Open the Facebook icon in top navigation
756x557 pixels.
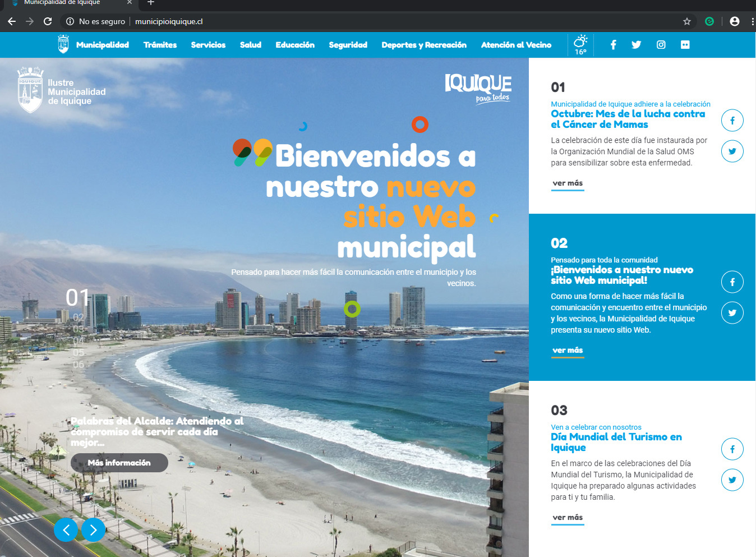coord(613,45)
